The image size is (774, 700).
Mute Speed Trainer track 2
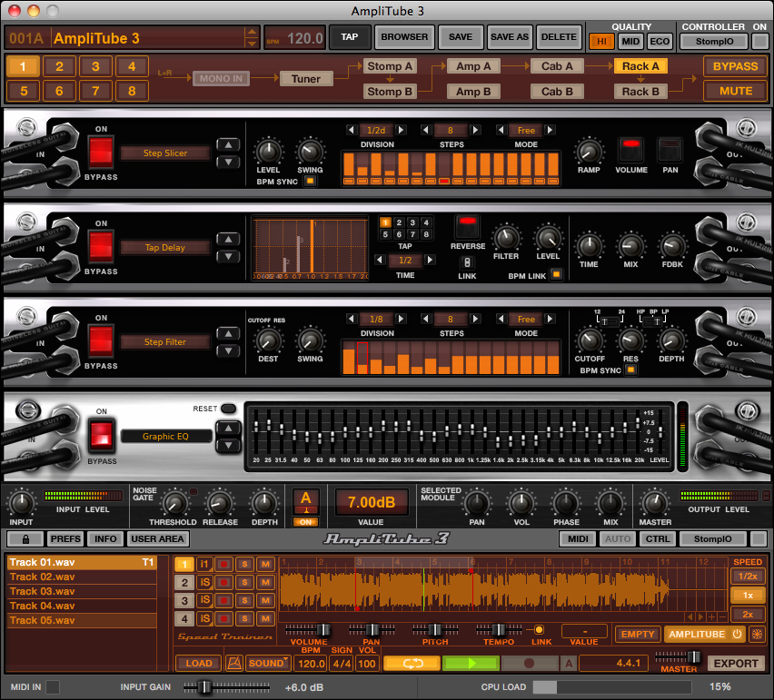(265, 583)
